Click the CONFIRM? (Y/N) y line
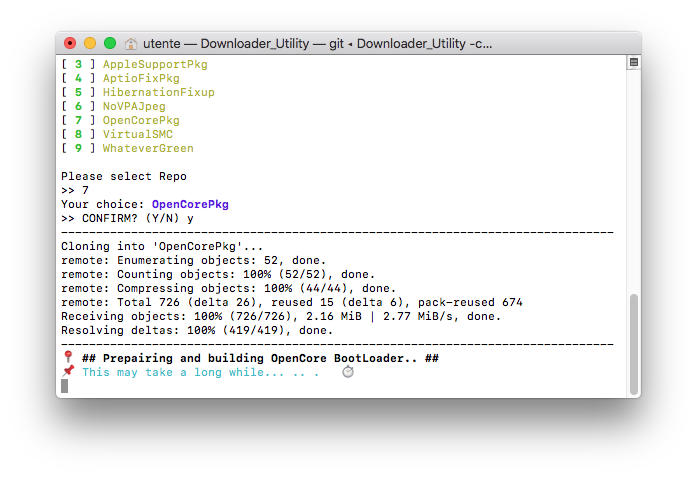 click(127, 218)
